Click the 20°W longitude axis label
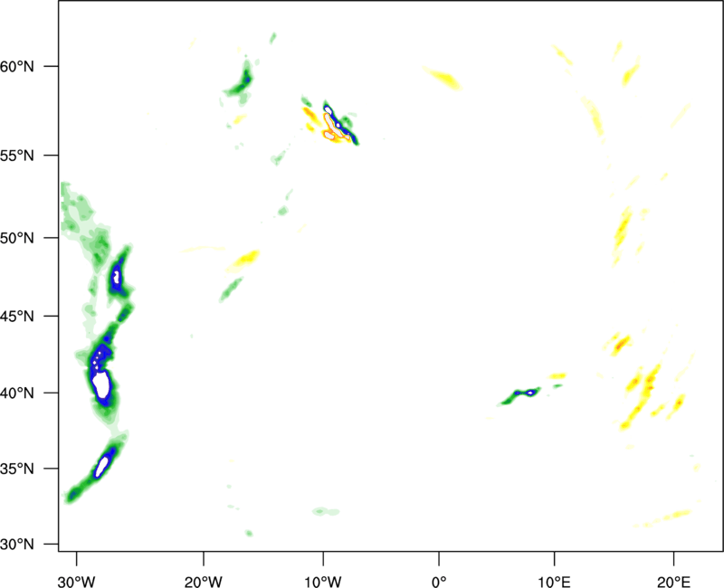 (204, 582)
